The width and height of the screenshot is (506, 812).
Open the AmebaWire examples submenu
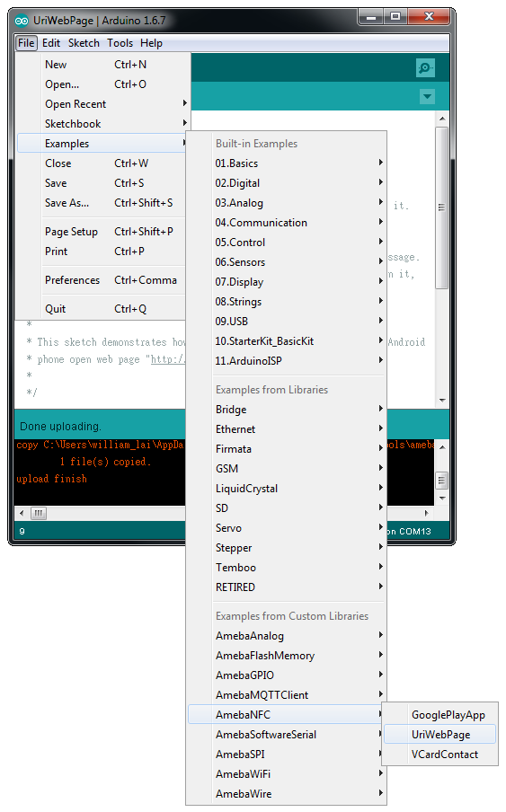[x=287, y=794]
